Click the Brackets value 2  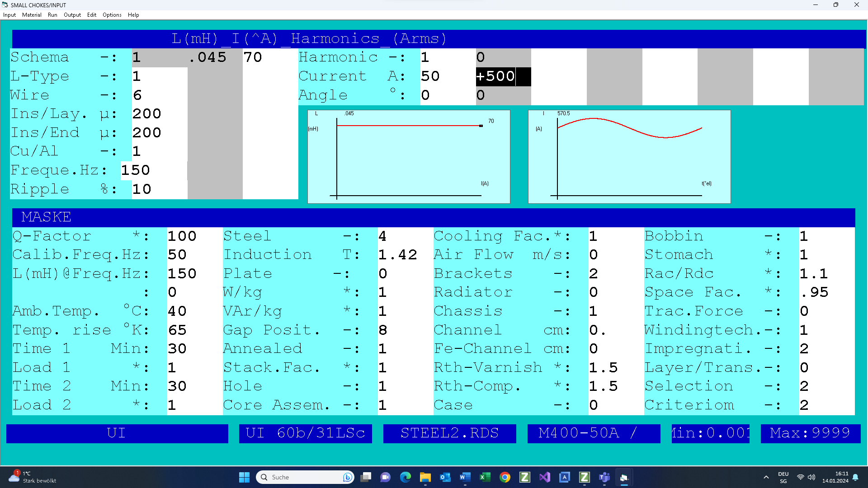coord(616,274)
